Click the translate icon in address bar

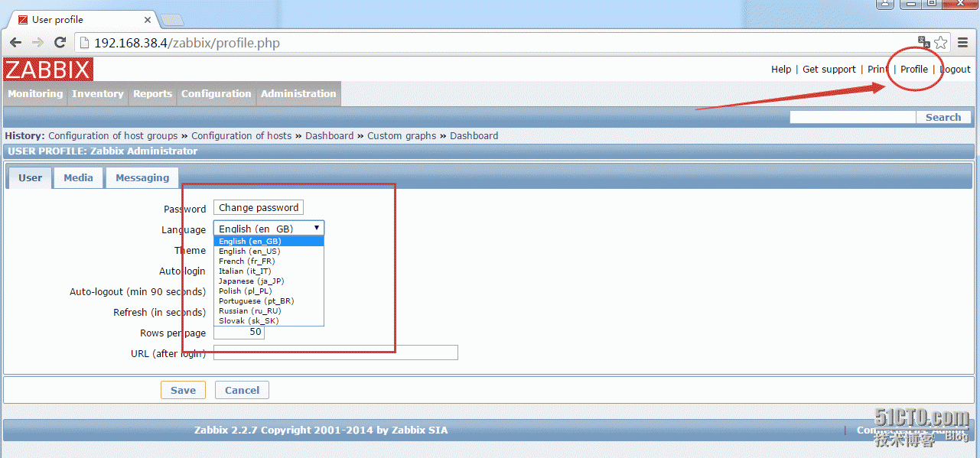coord(924,42)
